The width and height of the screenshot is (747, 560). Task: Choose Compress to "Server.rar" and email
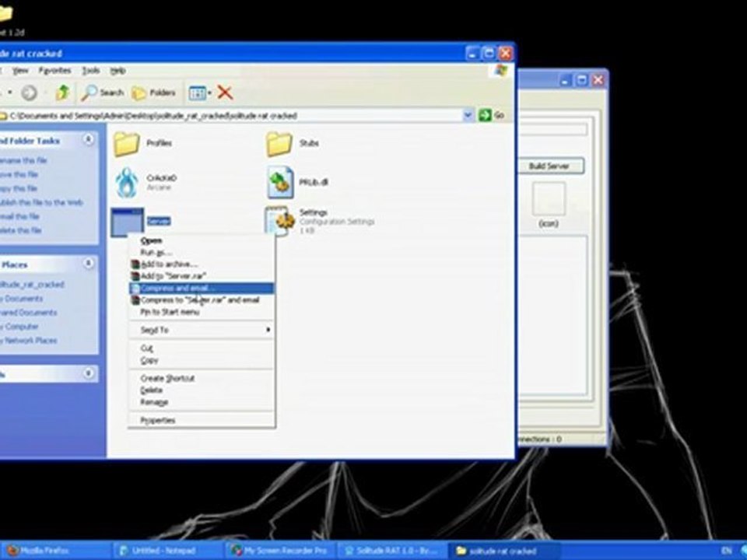[202, 300]
